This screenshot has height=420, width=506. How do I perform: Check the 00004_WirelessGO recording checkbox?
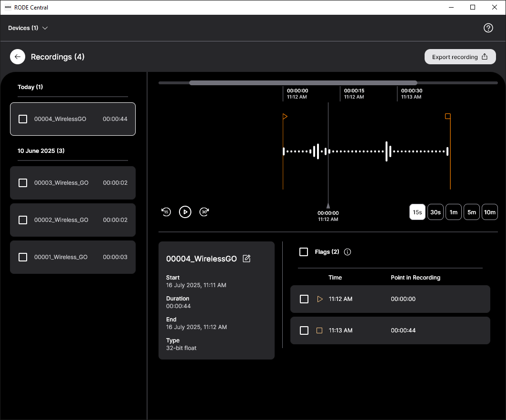(x=22, y=119)
